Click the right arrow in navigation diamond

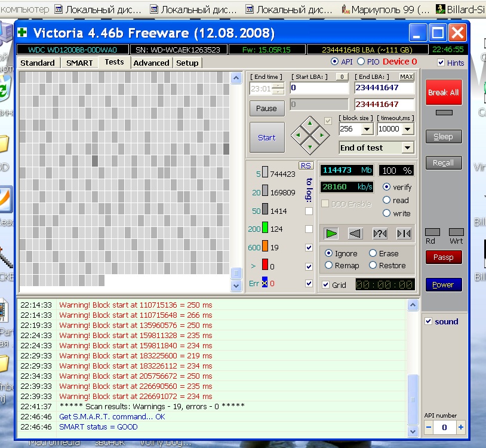click(321, 135)
